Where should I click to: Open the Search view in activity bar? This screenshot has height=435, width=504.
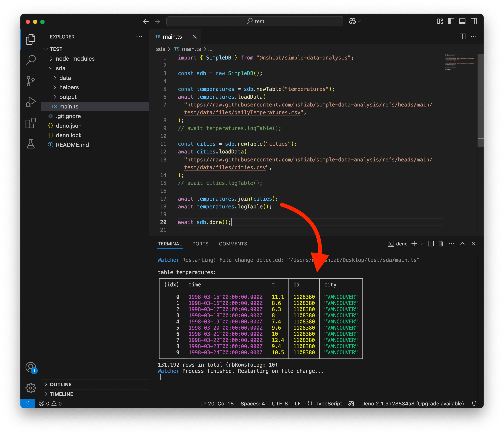click(x=31, y=60)
